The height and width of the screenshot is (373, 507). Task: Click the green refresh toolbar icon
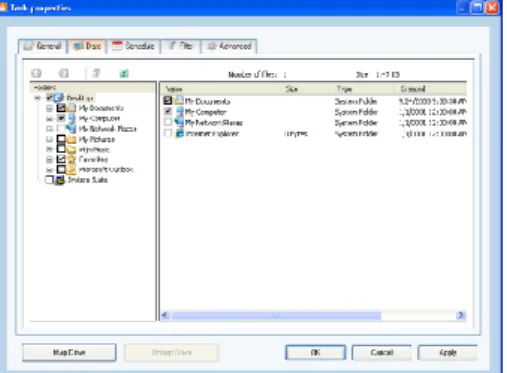pos(124,73)
